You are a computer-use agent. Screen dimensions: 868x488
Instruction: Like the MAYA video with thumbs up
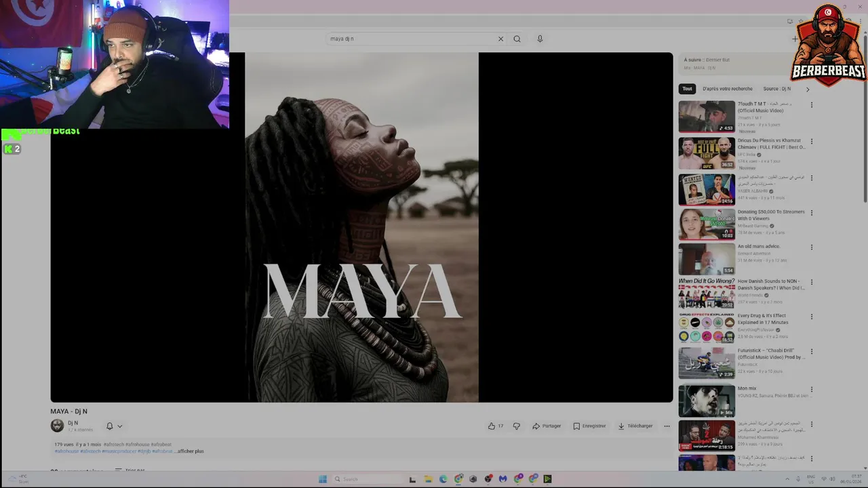[x=495, y=426]
